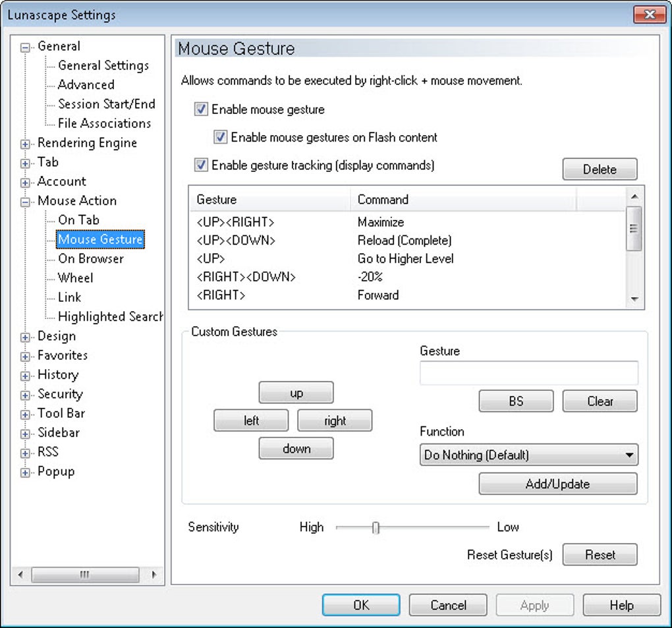Viewport: 672px width, 628px height.
Task: Click tree panel scroll left arrow
Action: point(20,575)
